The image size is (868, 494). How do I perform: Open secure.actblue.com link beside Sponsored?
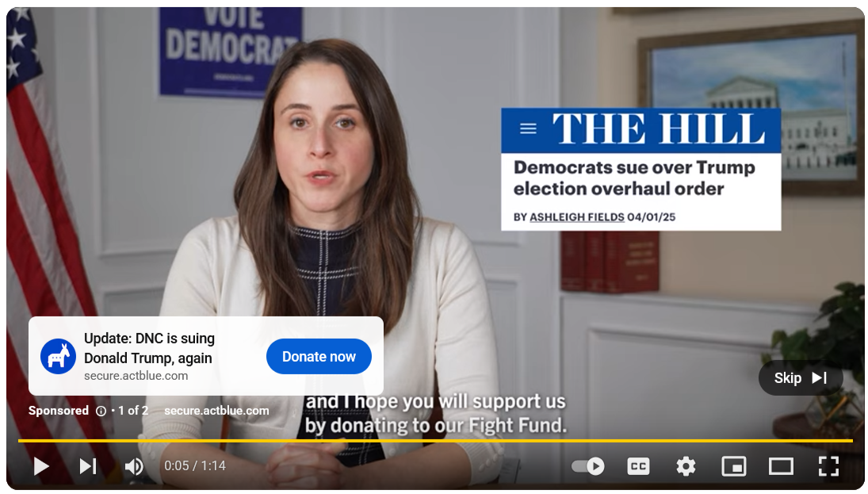[216, 411]
